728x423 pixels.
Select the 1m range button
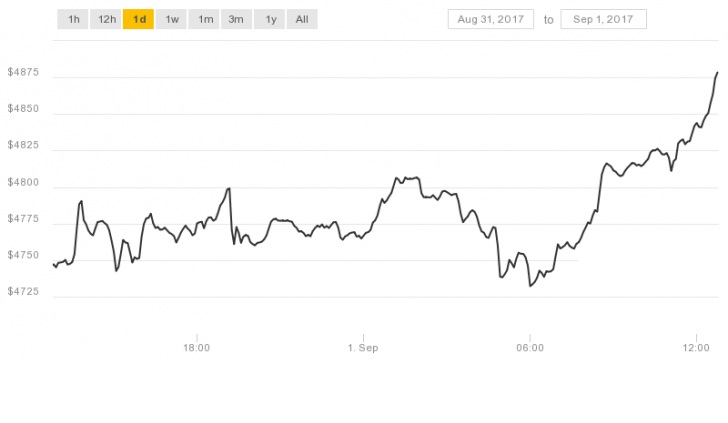[x=204, y=20]
